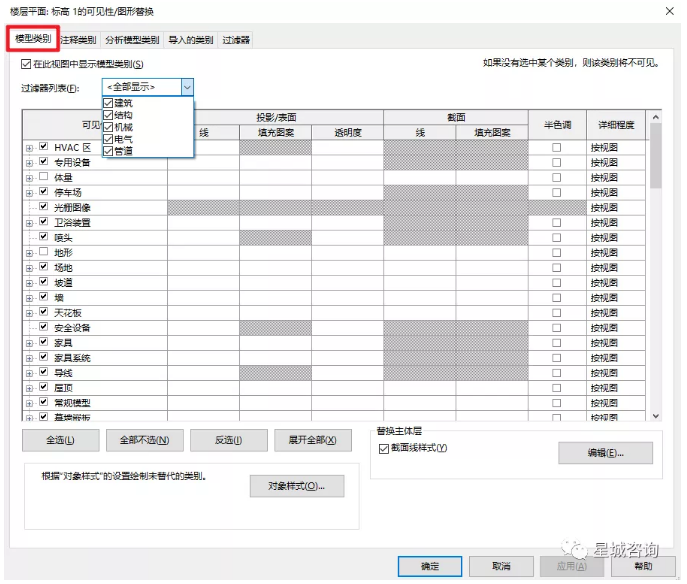Click the table scrollbar down arrow
The image size is (687, 584).
[656, 416]
